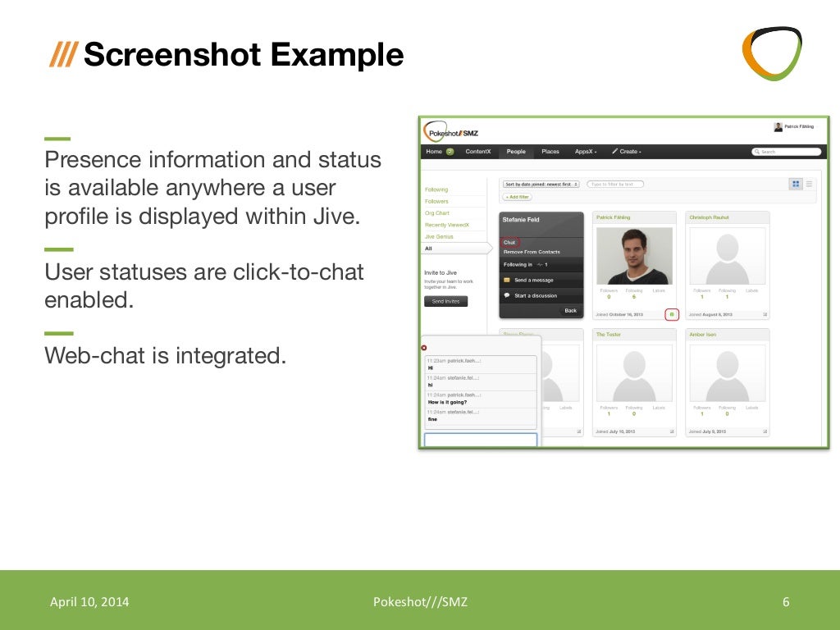
Task: Select the People tab
Action: (516, 152)
